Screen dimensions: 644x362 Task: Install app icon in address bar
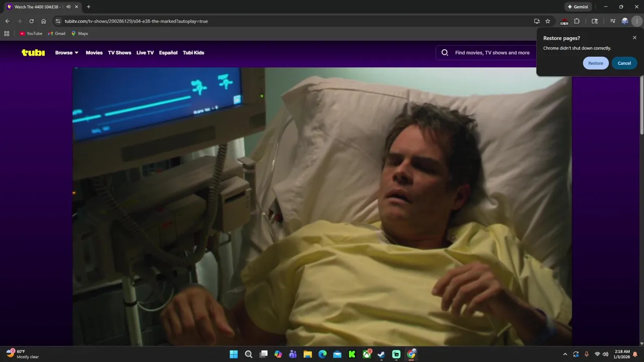[537, 21]
